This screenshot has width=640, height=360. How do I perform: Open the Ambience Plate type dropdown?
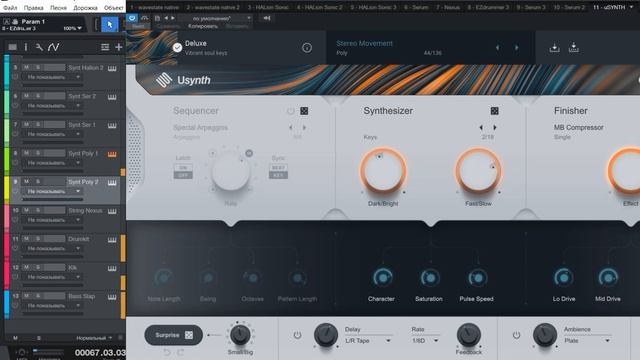[587, 340]
